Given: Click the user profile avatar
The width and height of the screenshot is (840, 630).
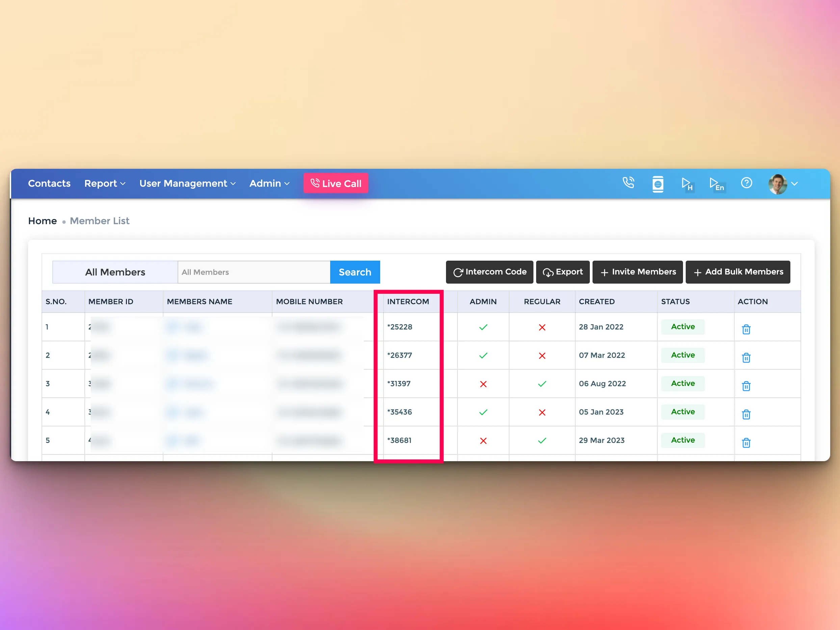Looking at the screenshot, I should click(777, 184).
